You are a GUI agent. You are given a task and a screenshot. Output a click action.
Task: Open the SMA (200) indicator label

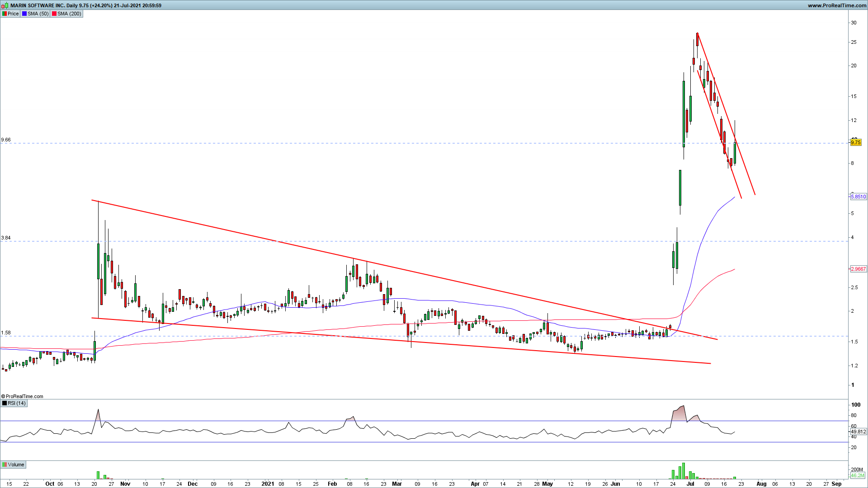(x=69, y=14)
